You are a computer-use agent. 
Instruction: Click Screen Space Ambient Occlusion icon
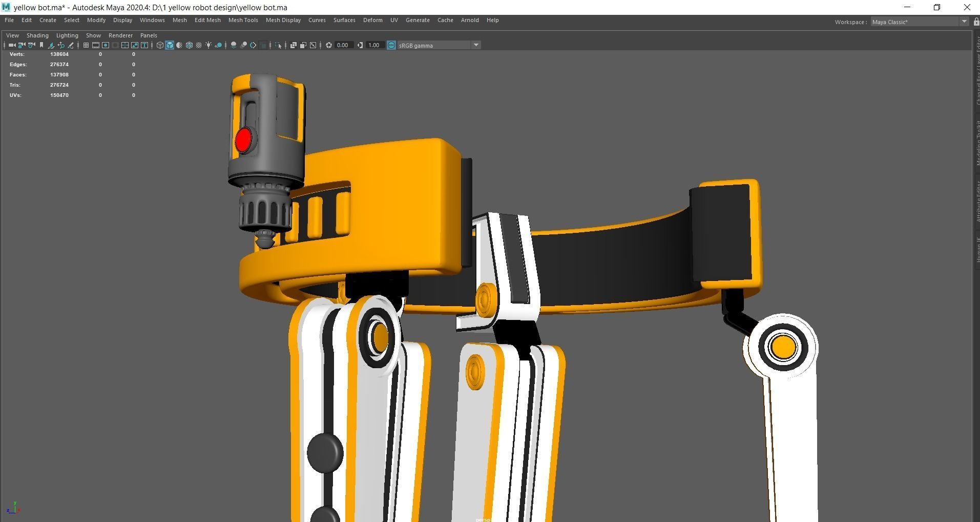click(x=234, y=45)
